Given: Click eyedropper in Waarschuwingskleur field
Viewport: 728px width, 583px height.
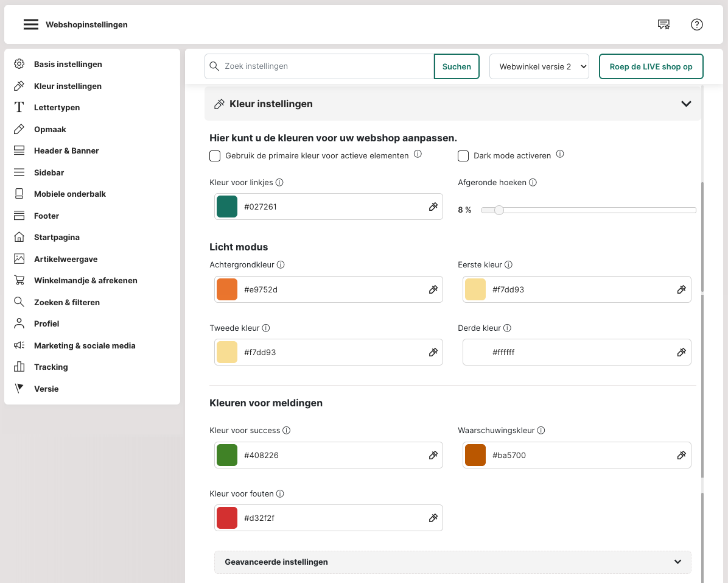Looking at the screenshot, I should [682, 455].
